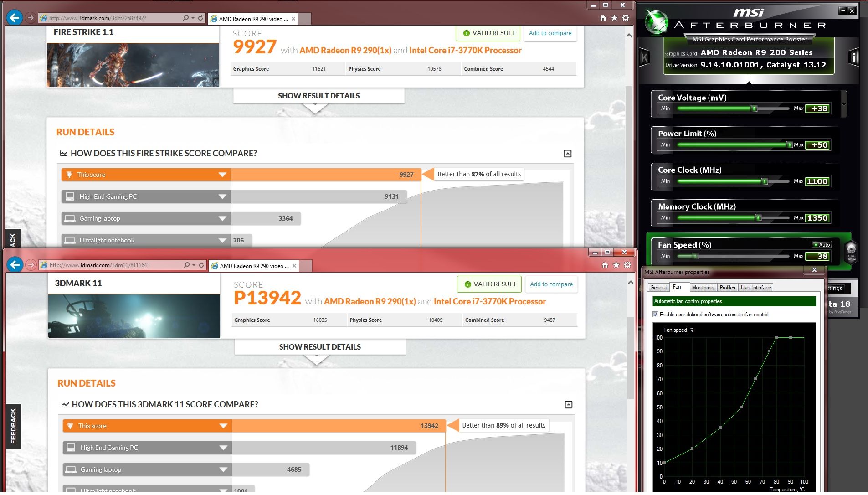This screenshot has height=495, width=868.
Task: Show result details for Fire Strike
Action: click(x=319, y=96)
